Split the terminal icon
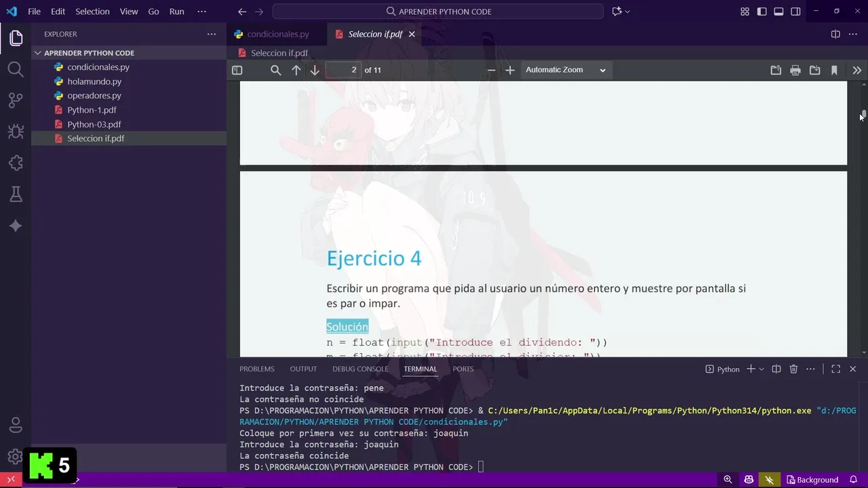 click(777, 369)
